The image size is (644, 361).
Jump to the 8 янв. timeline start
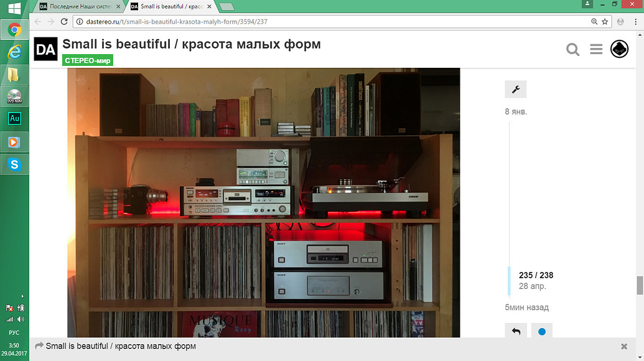point(516,111)
